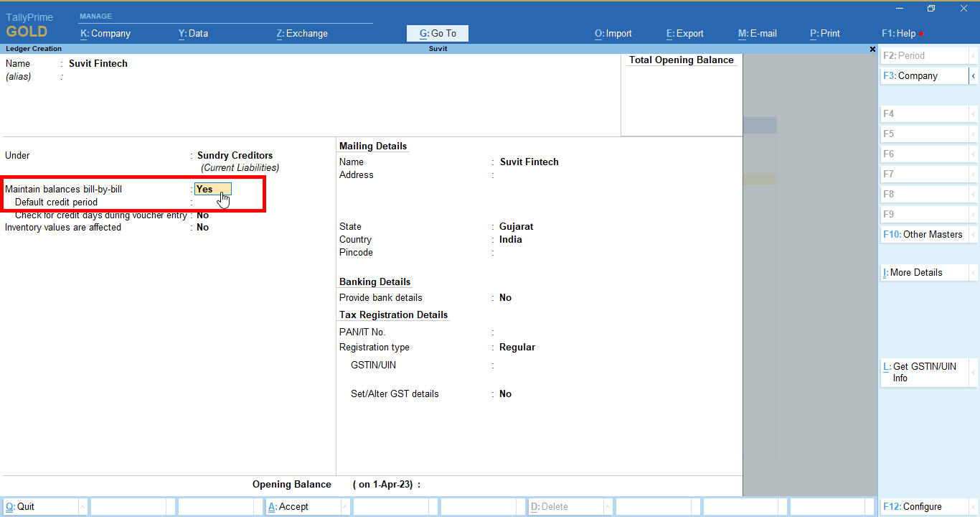Screen dimensions: 980x517
Task: Select Registration type value Regular
Action: click(x=517, y=347)
